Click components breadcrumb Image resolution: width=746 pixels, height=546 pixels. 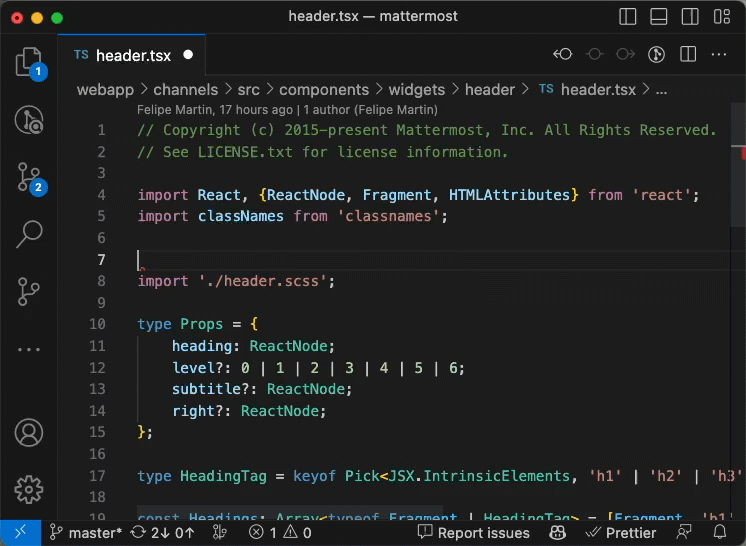324,89
